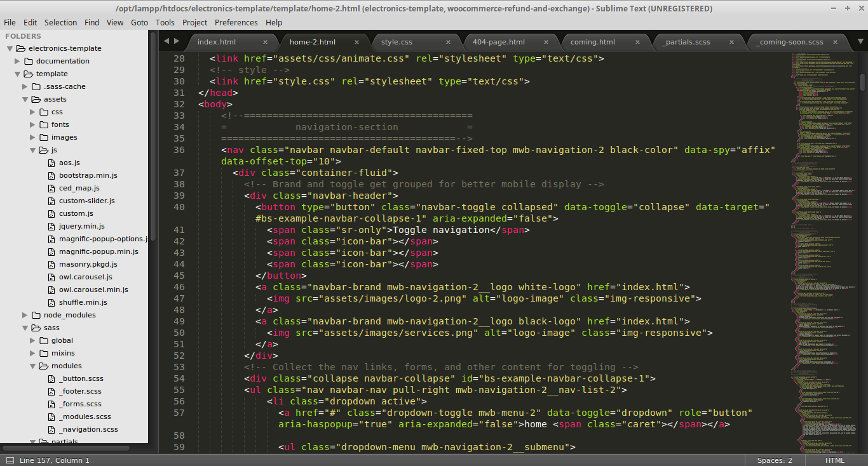Open masonry.pkgd.js in the sidebar
The height and width of the screenshot is (466, 868).
88,264
